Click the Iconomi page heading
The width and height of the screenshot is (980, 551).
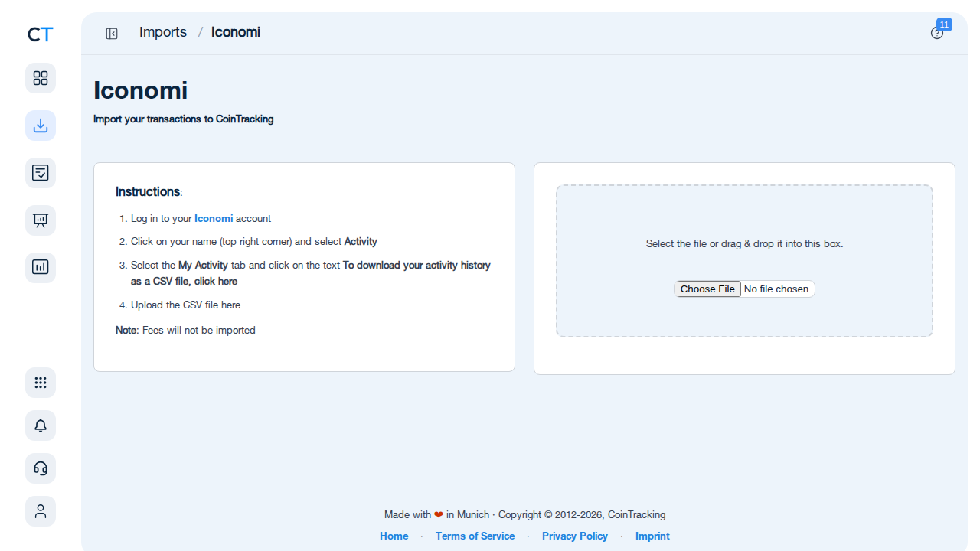pyautogui.click(x=141, y=90)
